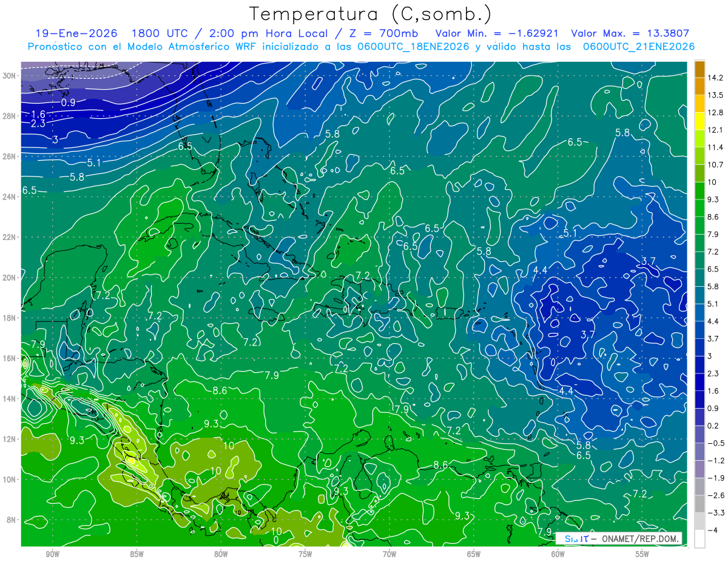Click the 65W longitude axis label
The height and width of the screenshot is (562, 728).
474,554
